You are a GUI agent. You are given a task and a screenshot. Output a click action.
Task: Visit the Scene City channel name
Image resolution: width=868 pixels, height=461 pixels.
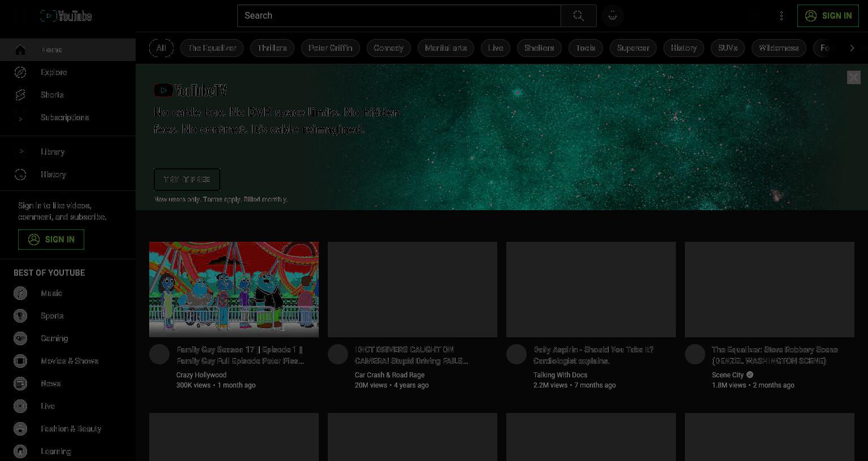[728, 375]
